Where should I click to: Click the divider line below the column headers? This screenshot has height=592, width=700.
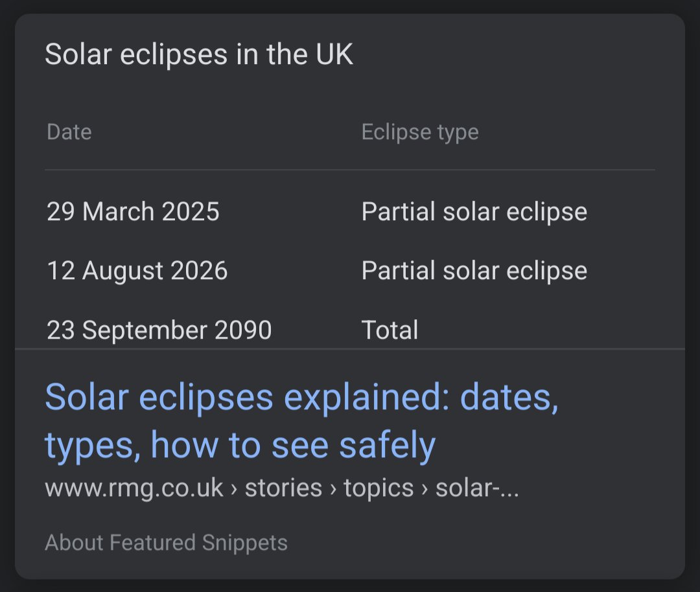click(350, 170)
